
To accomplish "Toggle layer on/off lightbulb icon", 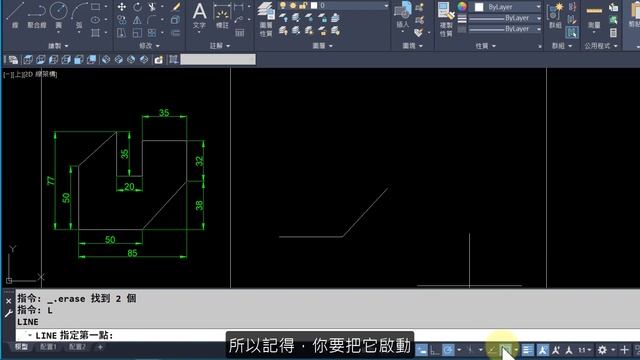I will tap(282, 6).
